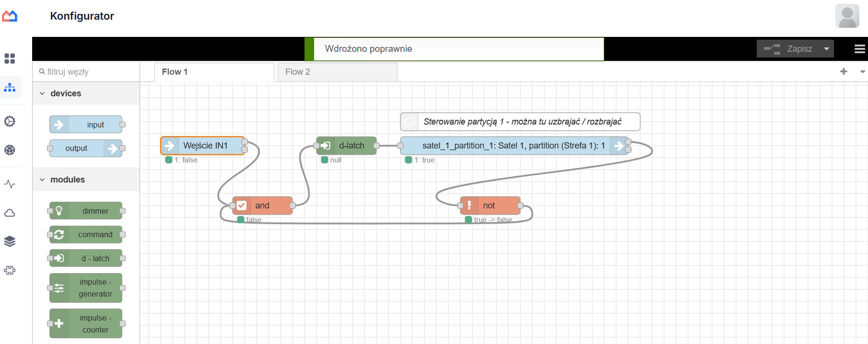Click the output port of d-latch node

point(376,146)
